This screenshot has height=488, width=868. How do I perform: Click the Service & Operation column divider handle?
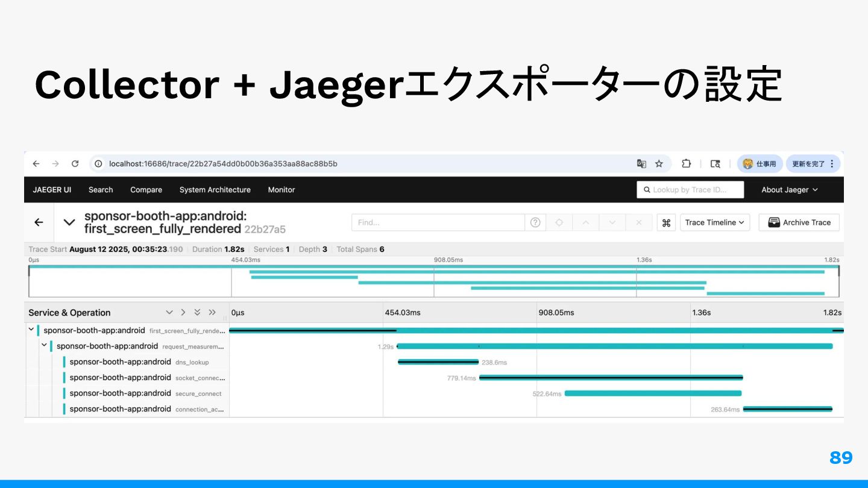tap(225, 318)
